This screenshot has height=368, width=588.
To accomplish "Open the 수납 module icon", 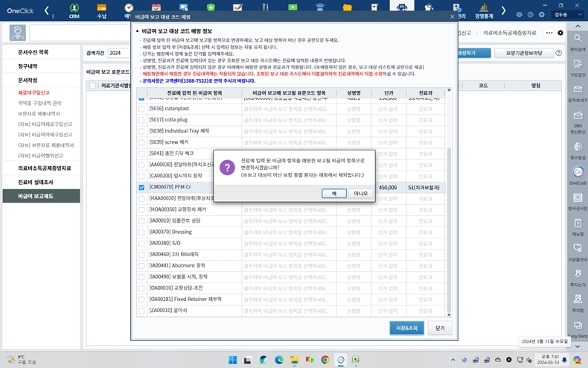I will click(x=100, y=10).
